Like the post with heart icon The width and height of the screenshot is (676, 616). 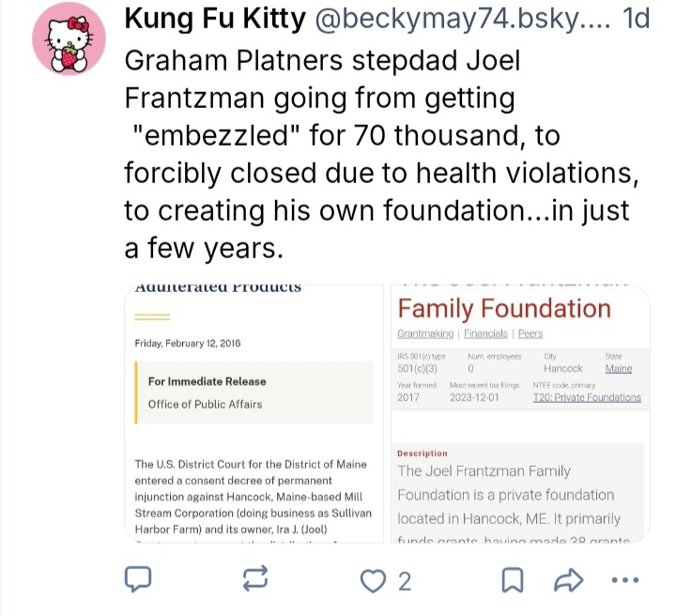376,581
